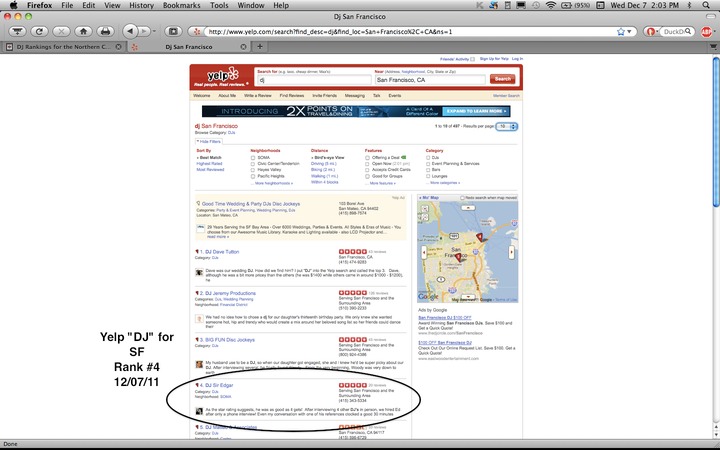Open the DuckDuckGo search engine selector
The height and width of the screenshot is (450, 720).
652,32
